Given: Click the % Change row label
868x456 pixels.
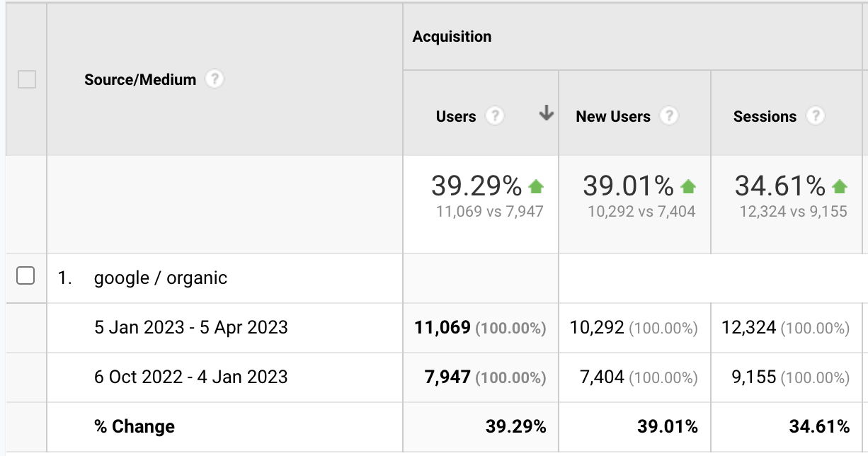Looking at the screenshot, I should coord(135,426).
